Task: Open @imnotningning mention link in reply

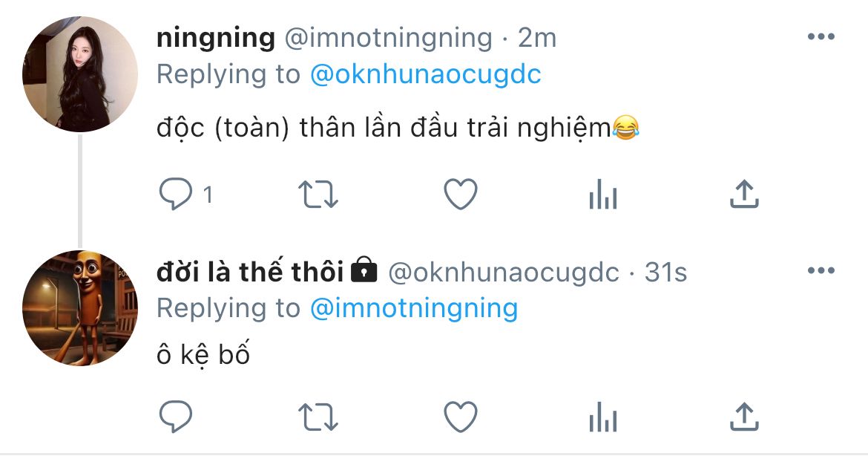Action: [x=413, y=308]
